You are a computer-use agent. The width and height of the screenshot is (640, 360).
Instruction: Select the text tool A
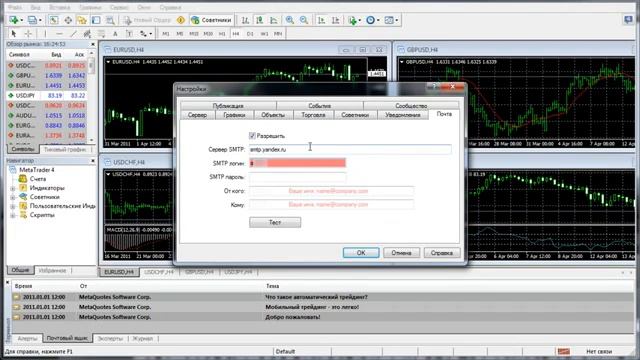coord(115,33)
